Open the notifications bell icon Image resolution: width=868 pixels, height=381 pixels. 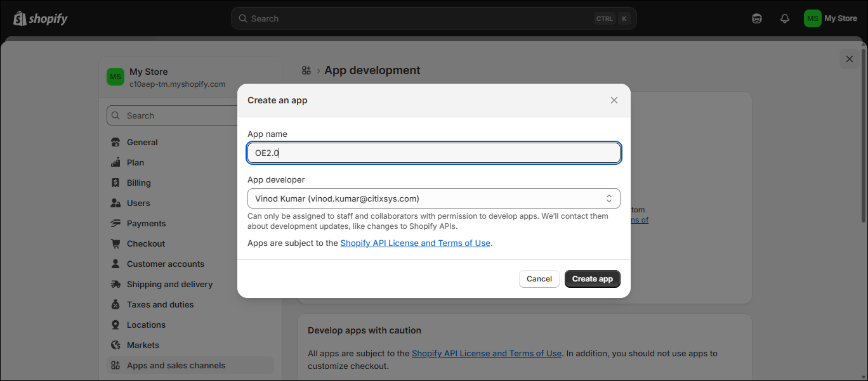pyautogui.click(x=785, y=18)
